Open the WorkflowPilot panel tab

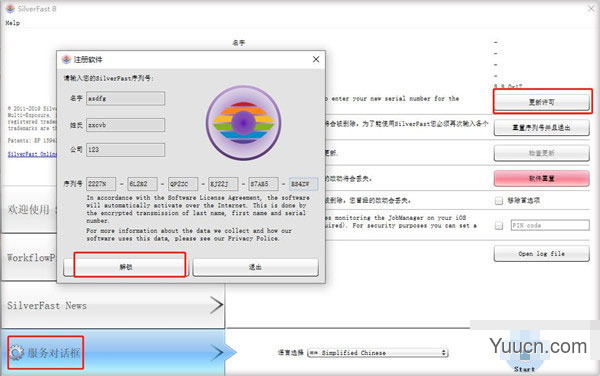29,257
